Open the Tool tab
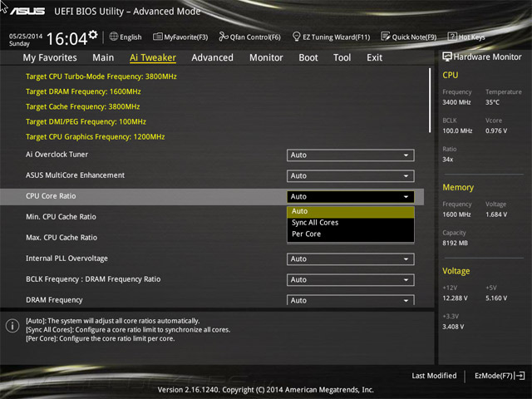The image size is (532, 399). point(342,57)
